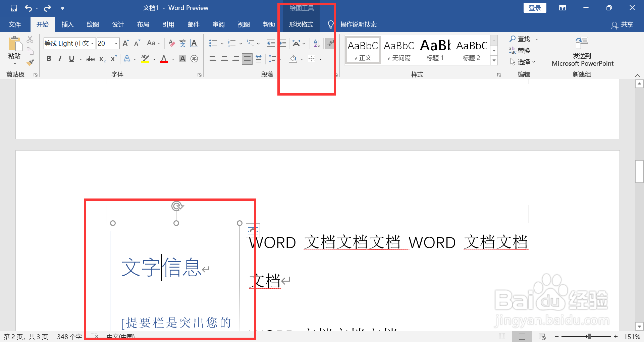
Task: Send to Microsoft PowerPoint
Action: (582, 52)
